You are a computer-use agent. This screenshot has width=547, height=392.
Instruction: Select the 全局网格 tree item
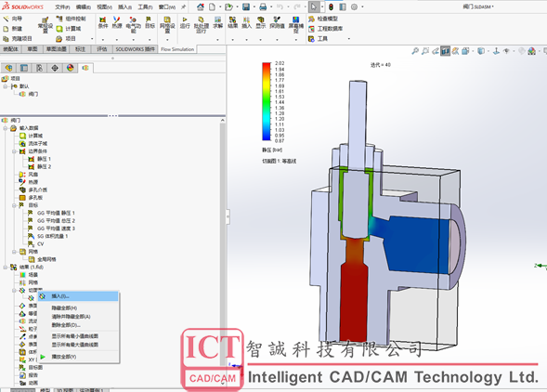42,259
